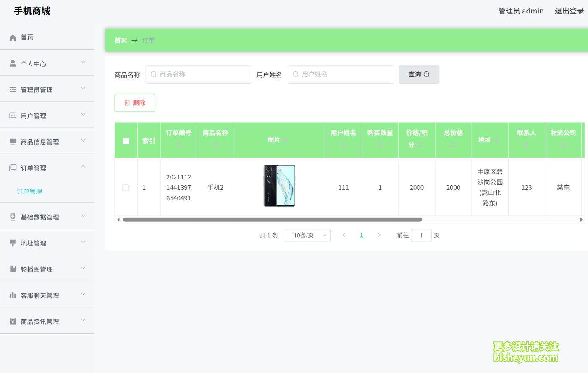Click the 轮播图管理 chart icon
This screenshot has height=373, width=588.
coord(13,268)
